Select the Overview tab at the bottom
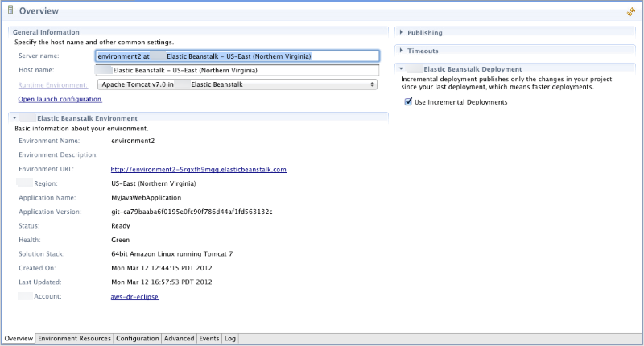This screenshot has width=644, height=346. point(19,339)
